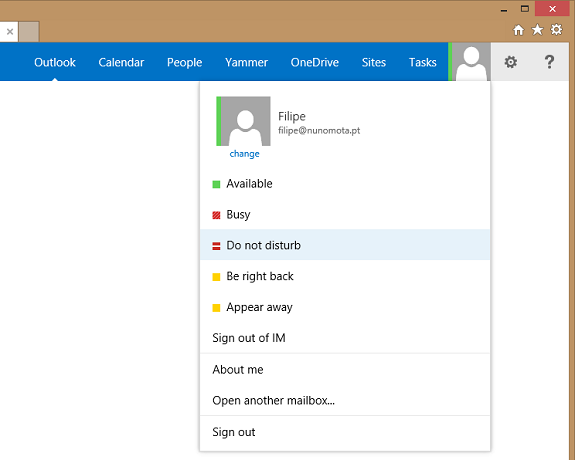Open Yammer in navigation bar
Viewport: 575px width, 460px height.
point(246,62)
